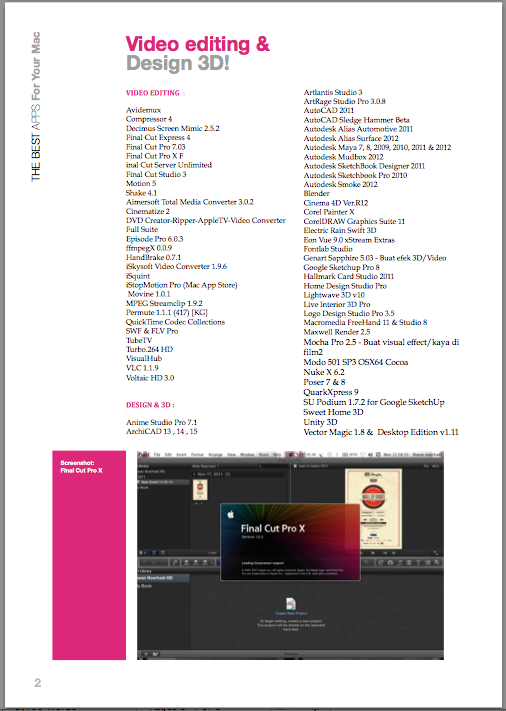Click the 'Motion 5' entry
Screen dimensions: 506x711
(x=141, y=183)
